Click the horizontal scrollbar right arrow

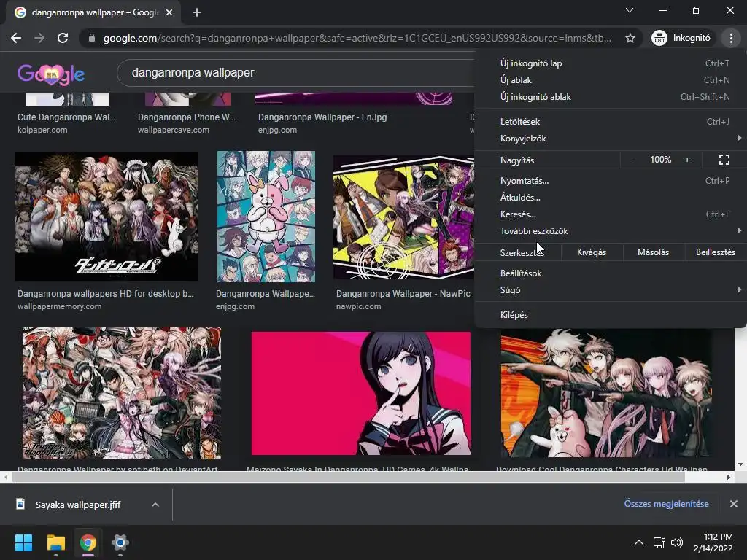[729, 477]
